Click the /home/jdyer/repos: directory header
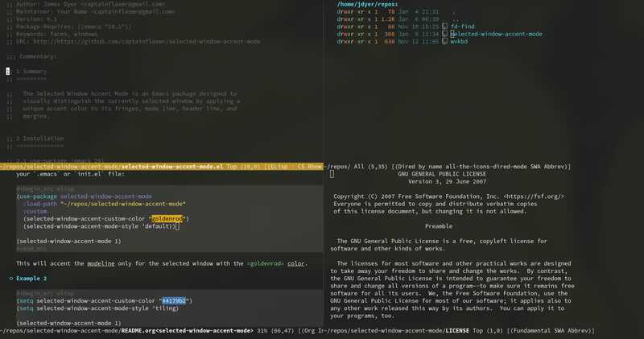This screenshot has width=644, height=339. pos(369,5)
